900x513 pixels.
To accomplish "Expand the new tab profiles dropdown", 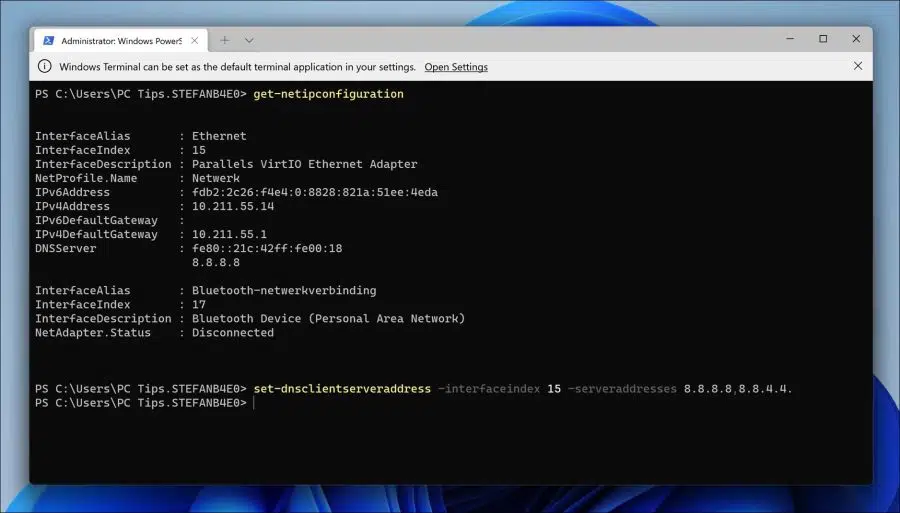I will 249,40.
